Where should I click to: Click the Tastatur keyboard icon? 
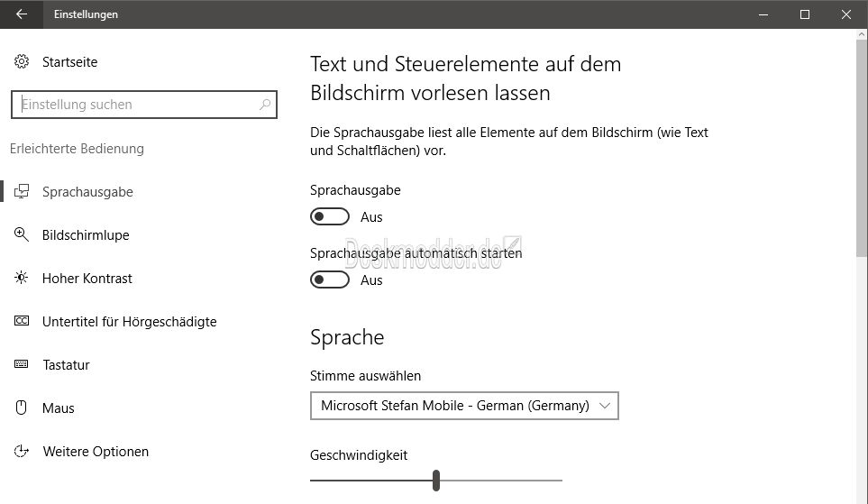point(22,365)
